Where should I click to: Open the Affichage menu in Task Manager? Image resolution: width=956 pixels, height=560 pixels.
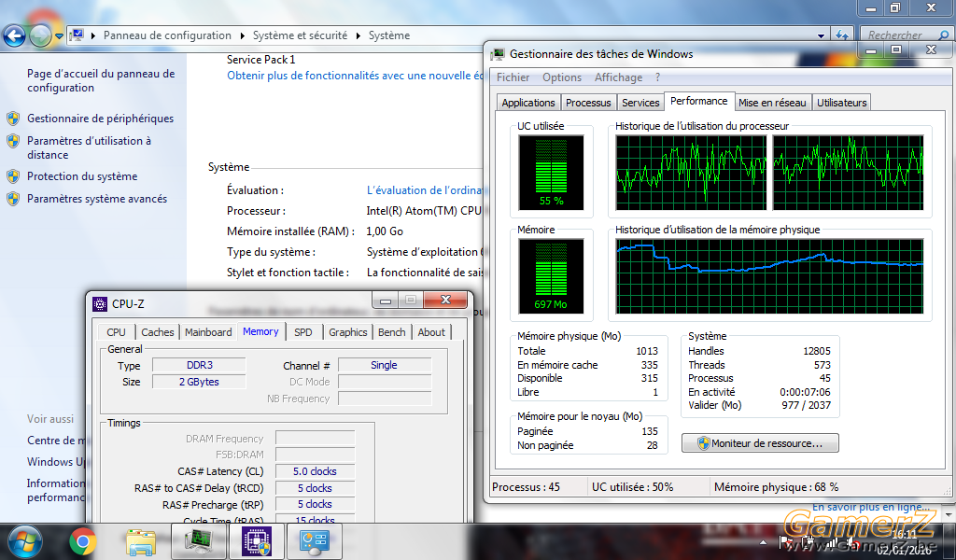click(618, 77)
